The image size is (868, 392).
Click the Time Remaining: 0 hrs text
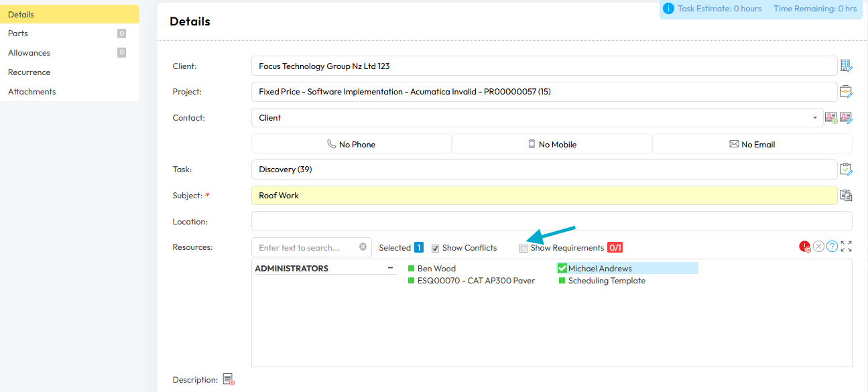click(x=815, y=9)
